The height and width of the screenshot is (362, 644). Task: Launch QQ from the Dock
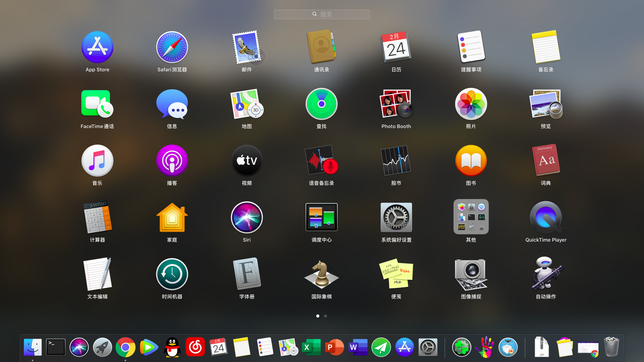[172, 347]
